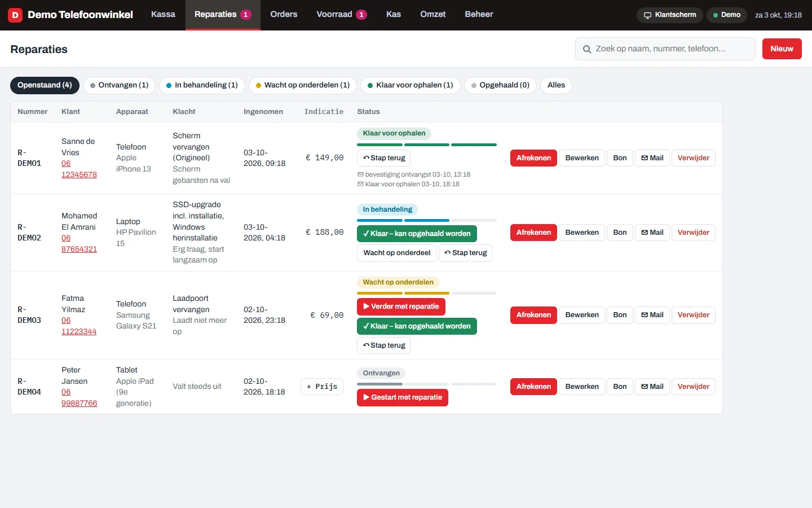
Task: Mark R-DEMO2 as Klaar – kan opgehaald worden
Action: (x=417, y=234)
